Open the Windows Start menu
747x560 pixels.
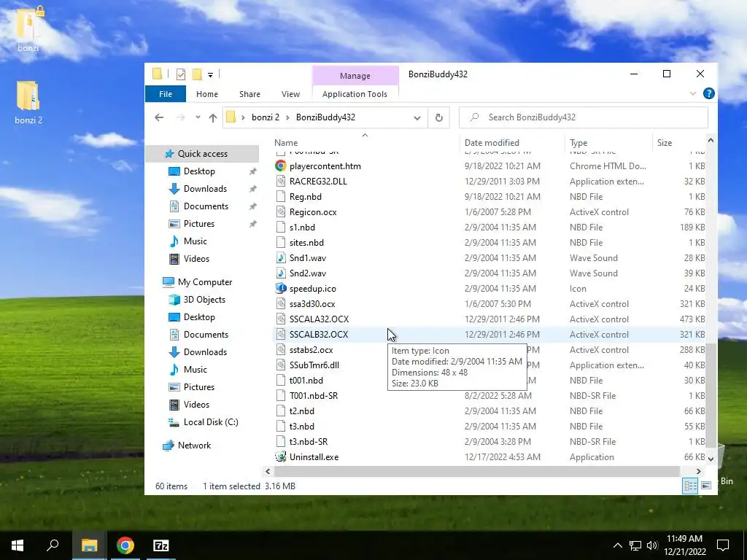pyautogui.click(x=18, y=545)
